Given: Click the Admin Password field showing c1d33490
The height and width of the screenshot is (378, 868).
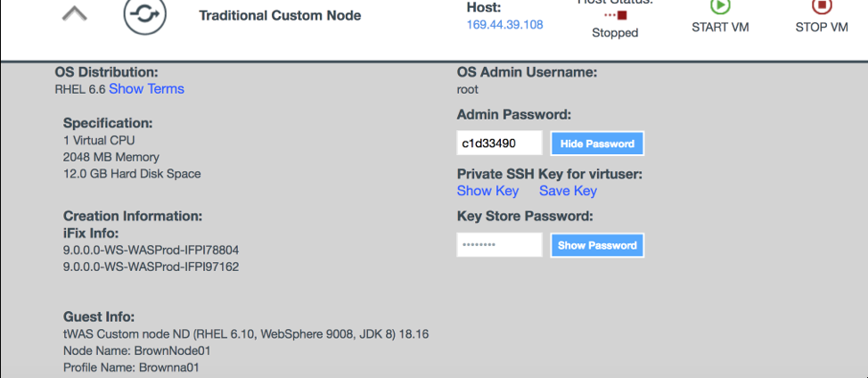Looking at the screenshot, I should [499, 144].
